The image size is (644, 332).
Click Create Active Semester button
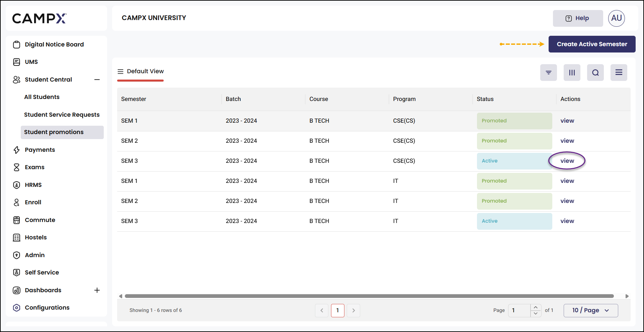(592, 44)
